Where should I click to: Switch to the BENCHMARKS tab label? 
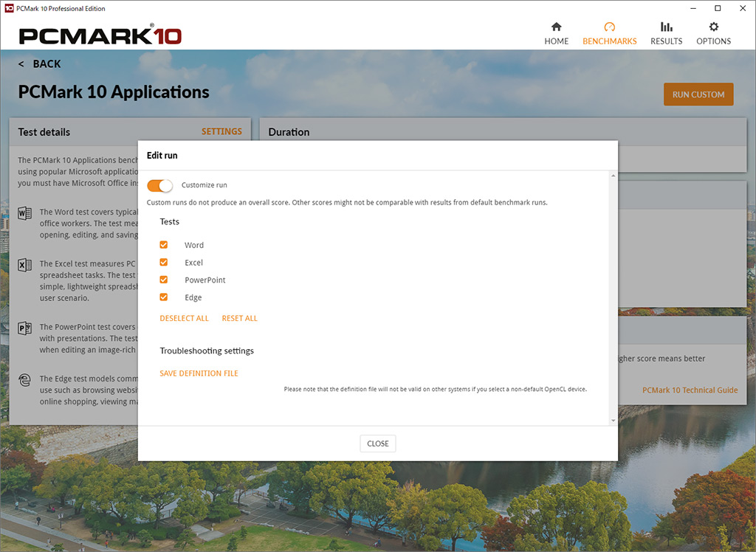point(609,41)
